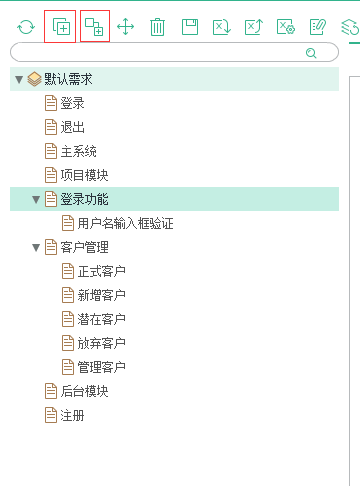Click the refresh icon in toolbar
The width and height of the screenshot is (360, 486).
point(26,27)
